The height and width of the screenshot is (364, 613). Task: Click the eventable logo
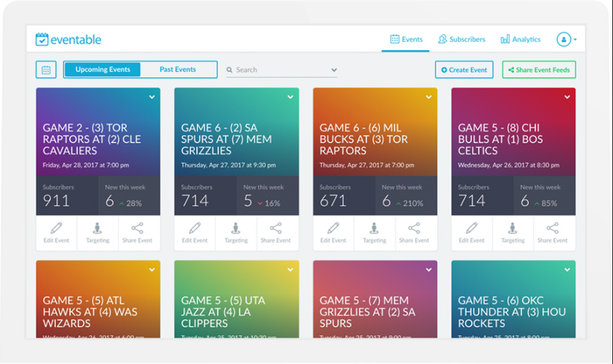tap(68, 39)
